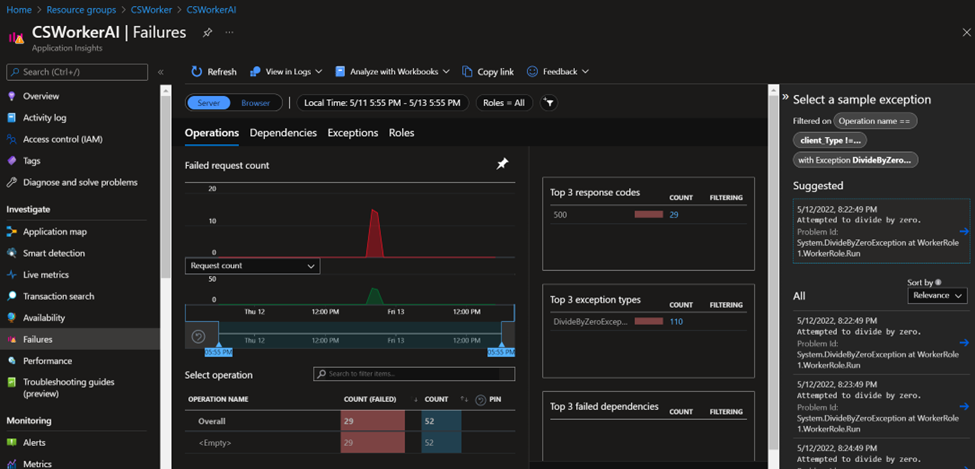Screen dimensions: 975x469
Task: Click CSWorker breadcrumb link
Action: coord(150,10)
